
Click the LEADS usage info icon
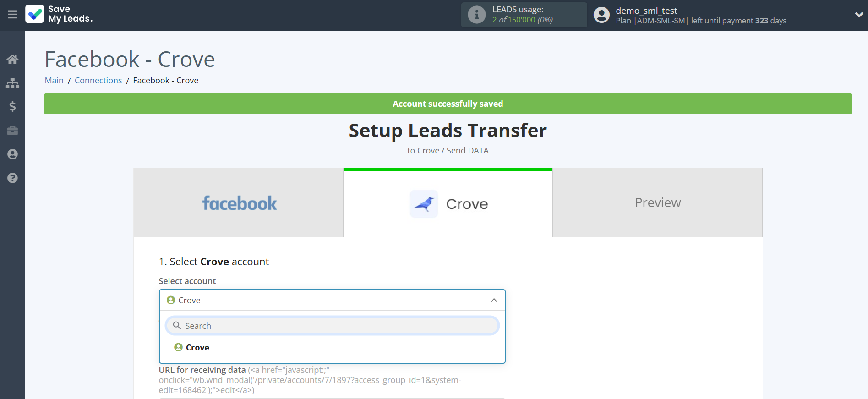(476, 15)
